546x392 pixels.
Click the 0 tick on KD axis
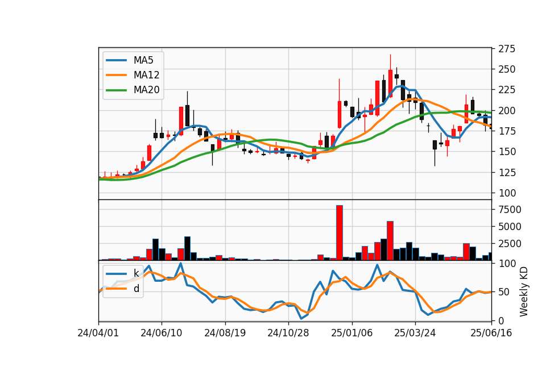(501, 320)
